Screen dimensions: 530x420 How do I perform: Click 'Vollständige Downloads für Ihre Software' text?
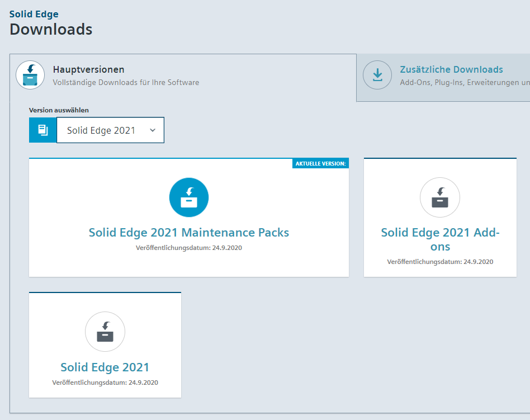126,83
